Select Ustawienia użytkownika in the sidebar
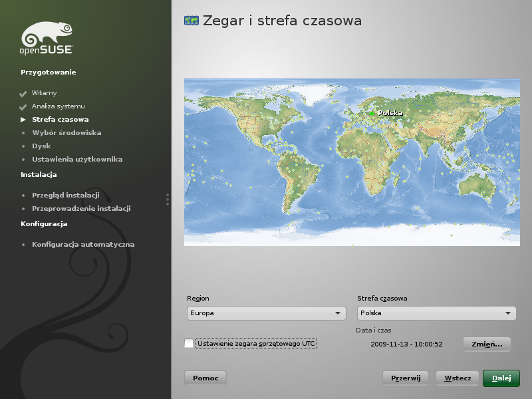This screenshot has height=399, width=532. click(77, 160)
